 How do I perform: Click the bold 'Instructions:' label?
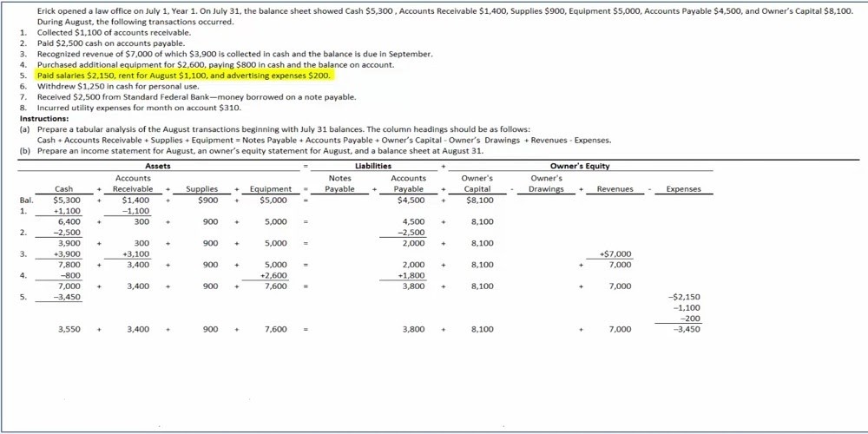click(x=43, y=118)
